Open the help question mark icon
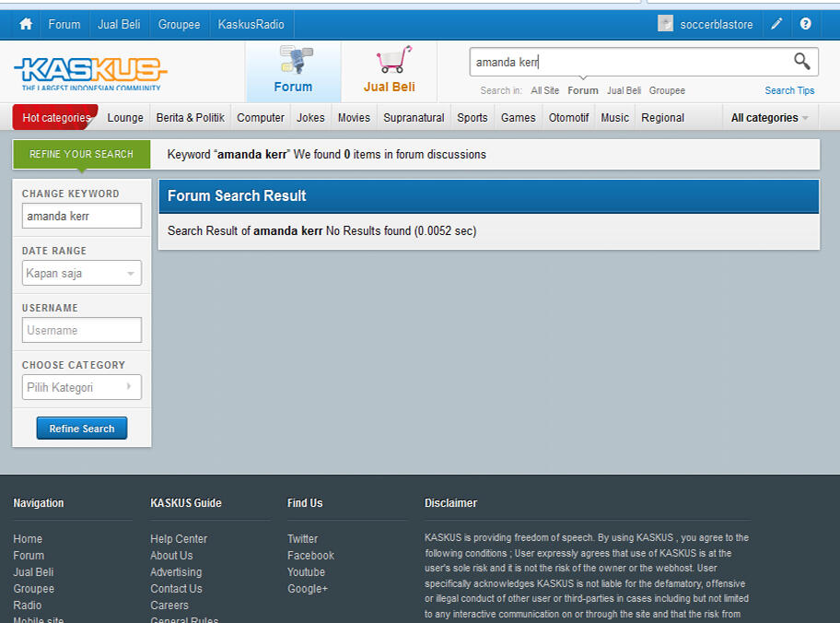The height and width of the screenshot is (623, 840). click(805, 24)
